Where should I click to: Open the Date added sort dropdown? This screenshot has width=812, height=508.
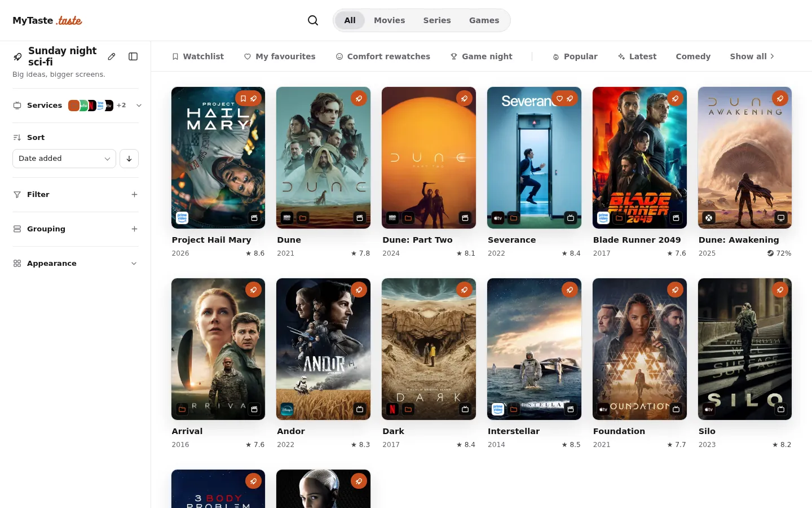point(64,159)
